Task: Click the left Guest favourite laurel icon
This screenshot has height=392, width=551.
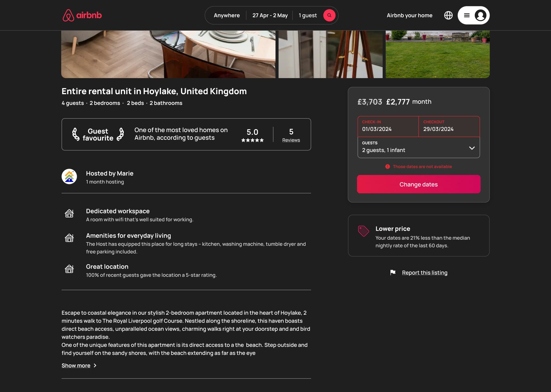Action: 76,134
